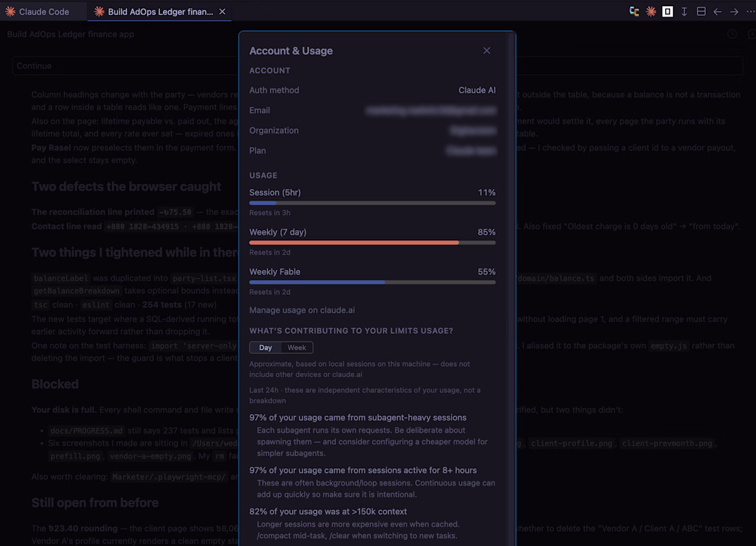Click the Build AdOps Ledger finance app header
756x546 pixels.
70,34
